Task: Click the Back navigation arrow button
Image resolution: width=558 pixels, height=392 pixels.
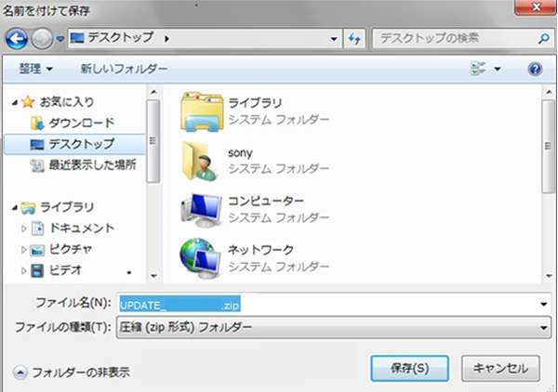Action: (18, 40)
